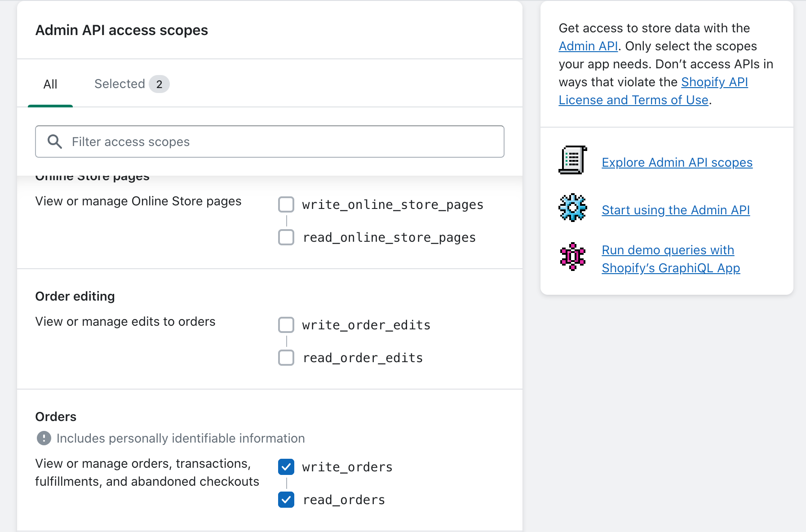806x532 pixels.
Task: Open Start using the Admin API link
Action: coord(676,210)
